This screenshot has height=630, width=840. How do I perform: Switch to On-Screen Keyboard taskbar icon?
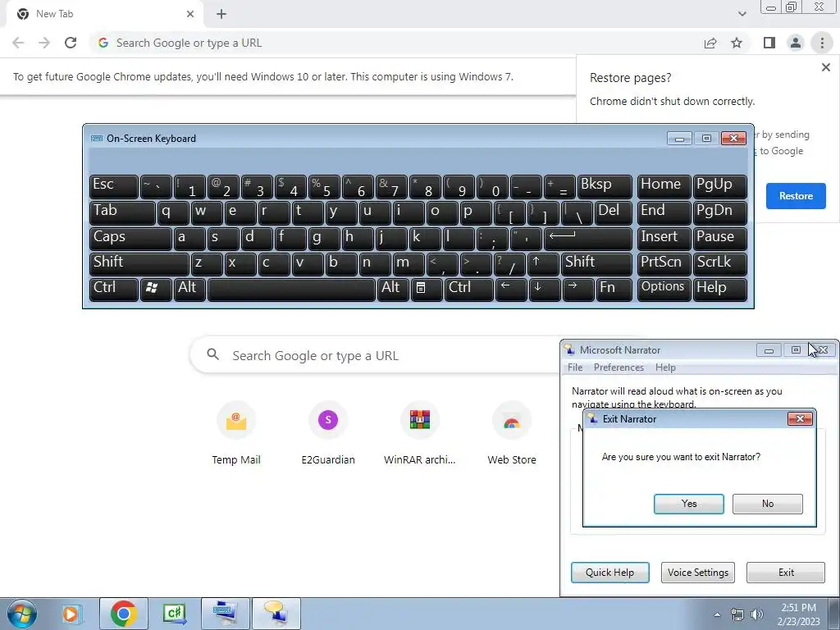tap(226, 614)
